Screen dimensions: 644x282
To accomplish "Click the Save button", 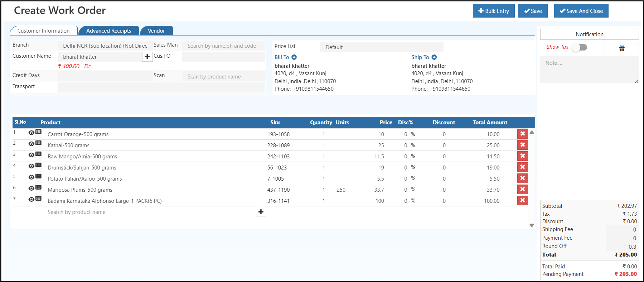I will point(533,11).
